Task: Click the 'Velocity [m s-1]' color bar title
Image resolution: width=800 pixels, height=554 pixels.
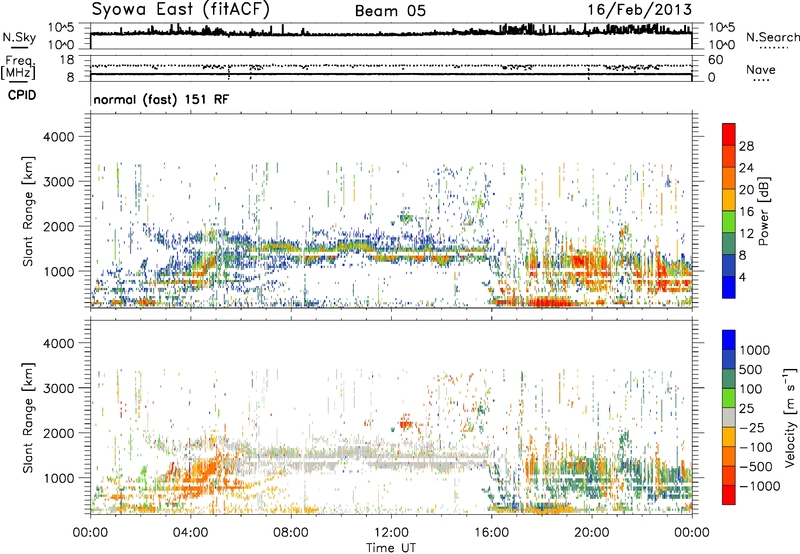Action: tap(790, 417)
